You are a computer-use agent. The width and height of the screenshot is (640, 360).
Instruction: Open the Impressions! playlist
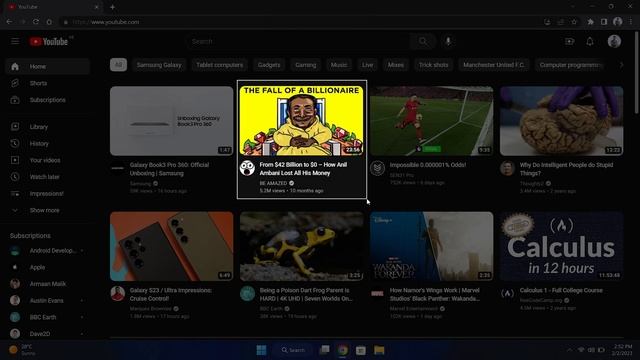click(x=48, y=194)
